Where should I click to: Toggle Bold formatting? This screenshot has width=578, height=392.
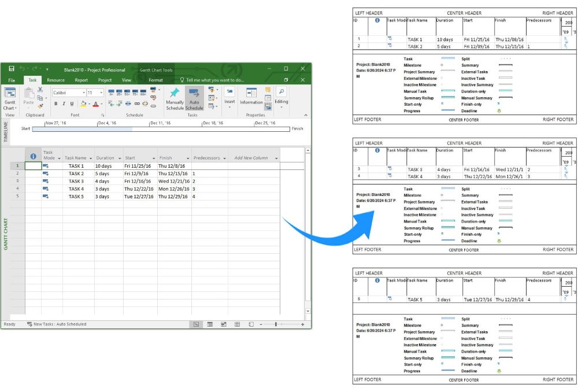[55, 104]
